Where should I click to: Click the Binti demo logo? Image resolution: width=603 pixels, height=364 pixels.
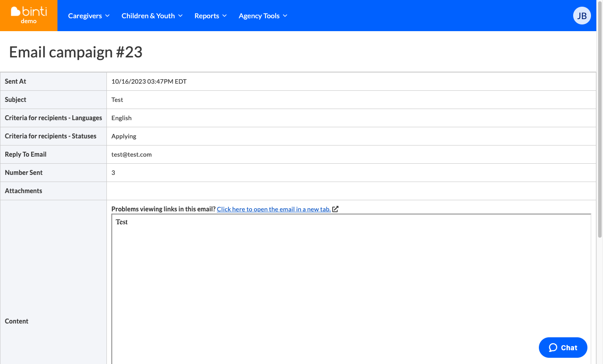[29, 16]
